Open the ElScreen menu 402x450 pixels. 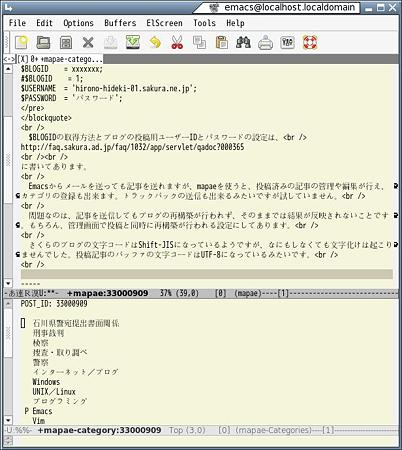tap(164, 23)
